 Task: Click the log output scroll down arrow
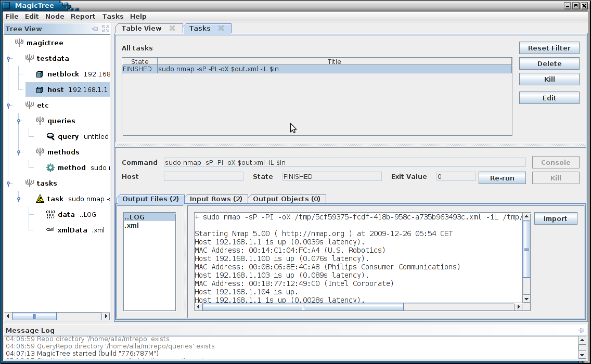(526, 299)
